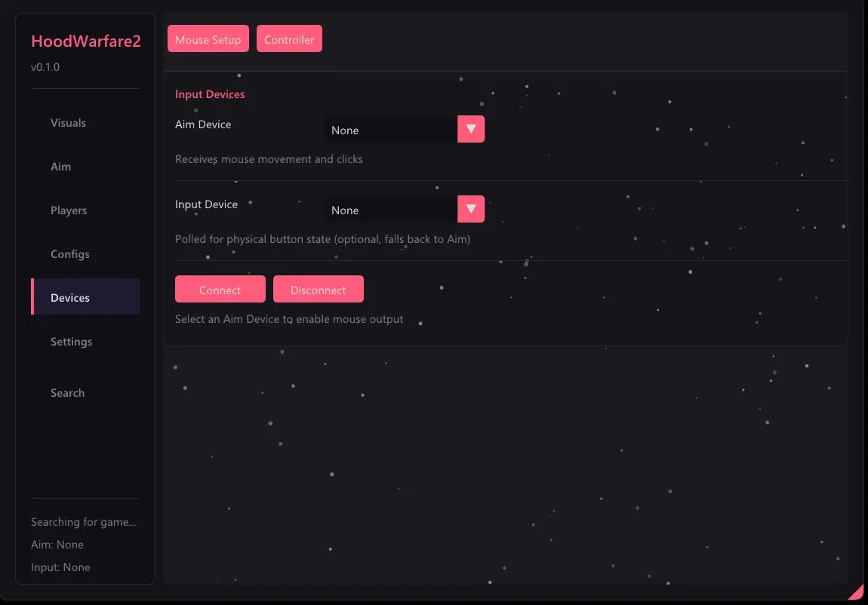The height and width of the screenshot is (605, 868).
Task: Open the Aim Device dropdown arrow
Action: point(470,129)
